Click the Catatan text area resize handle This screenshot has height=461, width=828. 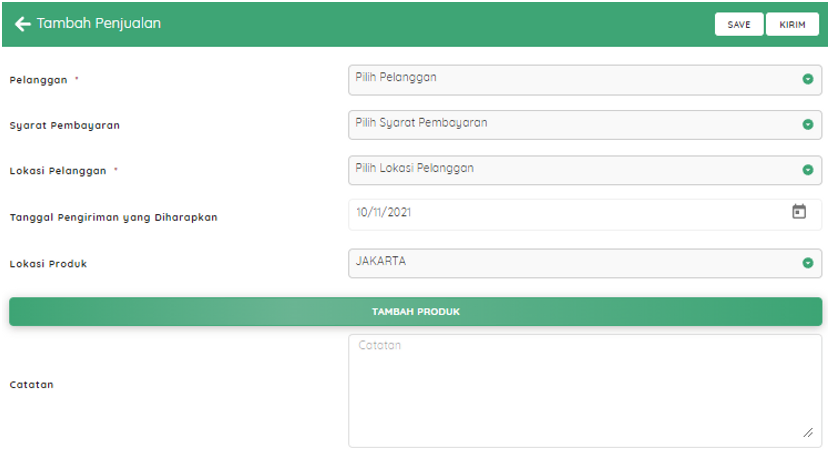pos(808,433)
